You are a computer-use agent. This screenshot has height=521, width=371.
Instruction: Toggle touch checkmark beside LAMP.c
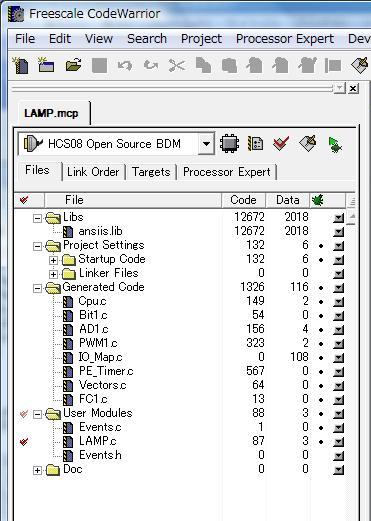tap(24, 442)
